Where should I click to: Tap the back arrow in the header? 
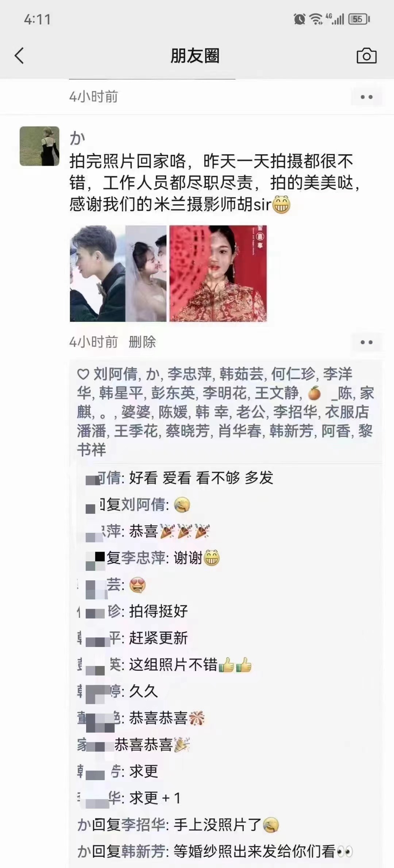coord(19,56)
